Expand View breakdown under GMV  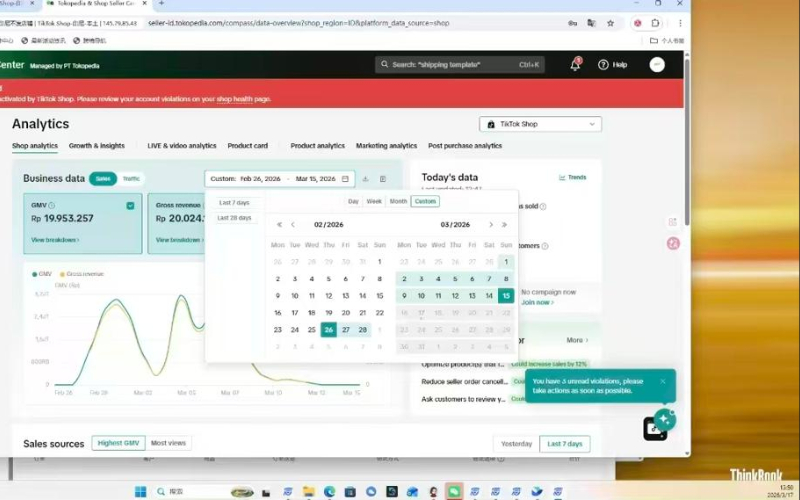point(55,240)
